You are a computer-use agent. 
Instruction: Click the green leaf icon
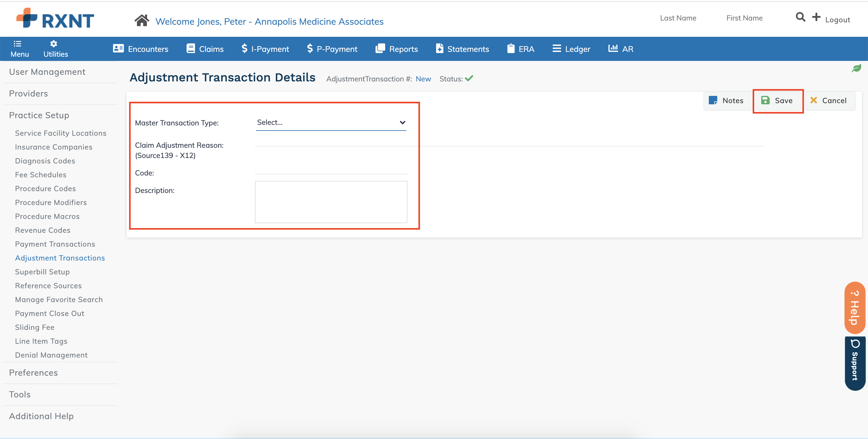click(x=856, y=68)
